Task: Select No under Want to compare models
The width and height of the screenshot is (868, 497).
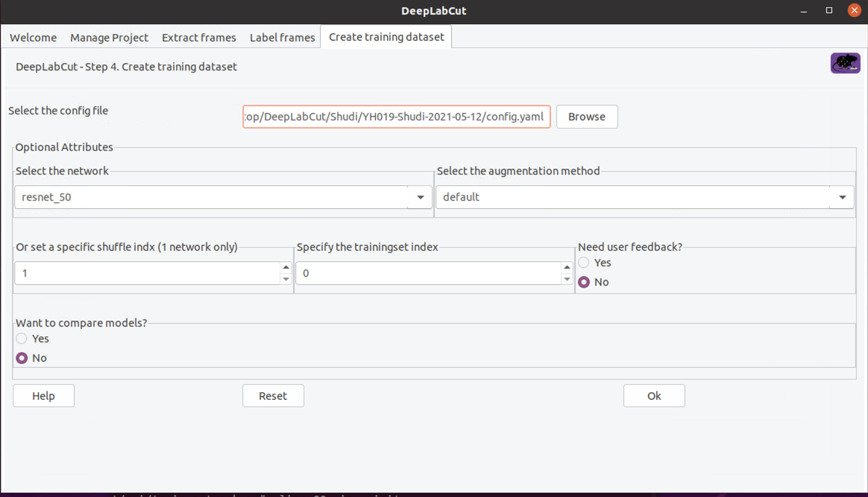Action: [x=21, y=358]
